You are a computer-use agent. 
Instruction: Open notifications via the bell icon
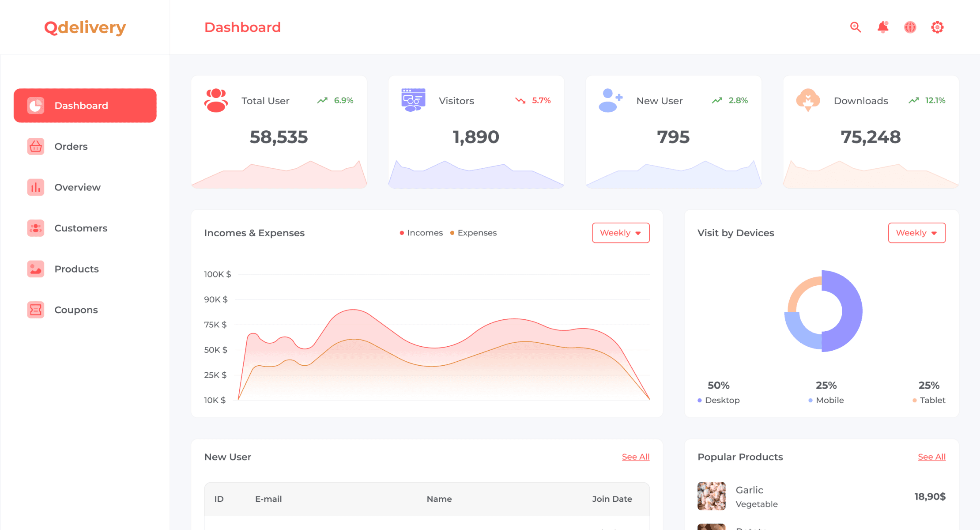(x=883, y=27)
